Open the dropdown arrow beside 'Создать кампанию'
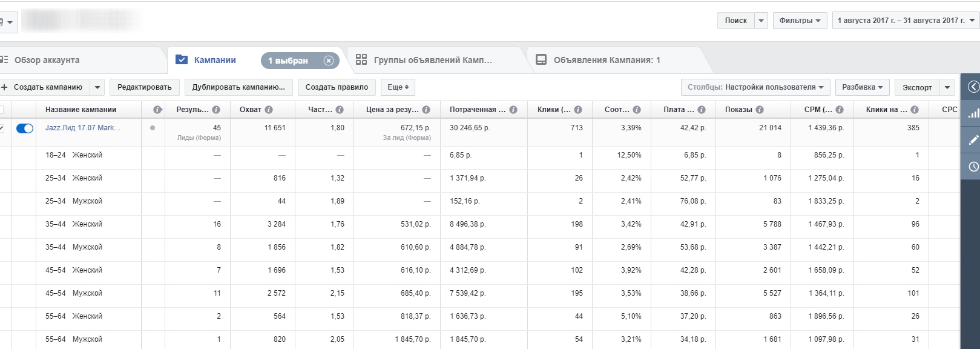980x349 pixels. [x=97, y=87]
